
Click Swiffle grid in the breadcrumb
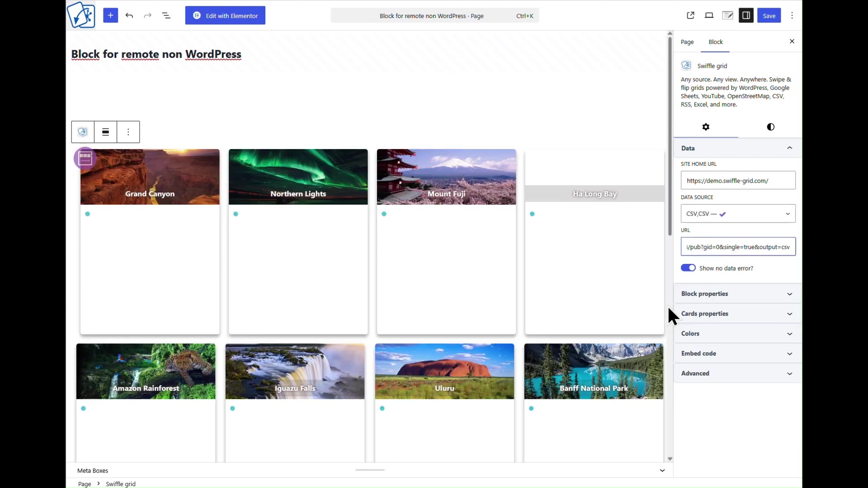(x=121, y=484)
